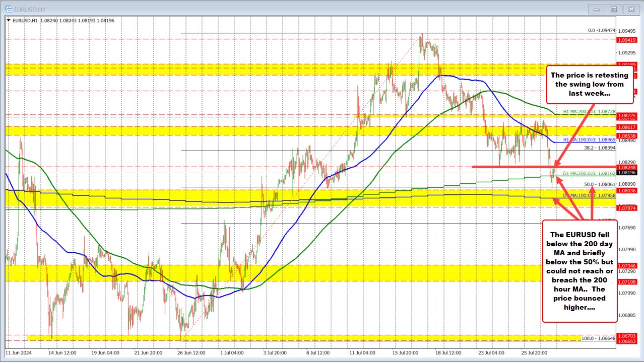Minimize the EURUSD chart window
Screen dimensions: 644x362
click(x=596, y=9)
